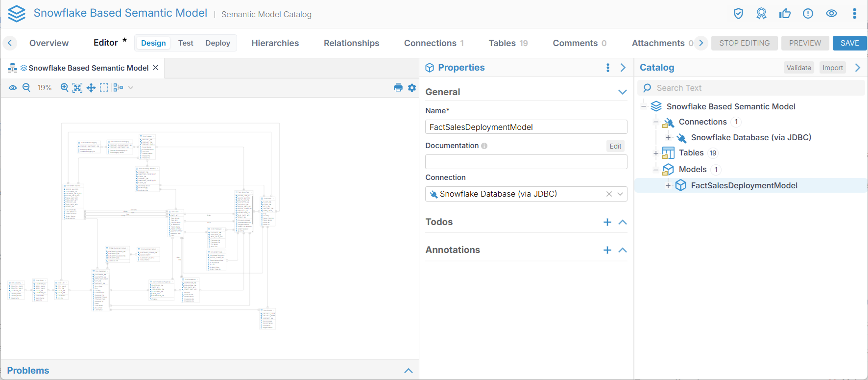The height and width of the screenshot is (380, 868).
Task: Click the SAVE button
Action: 849,43
